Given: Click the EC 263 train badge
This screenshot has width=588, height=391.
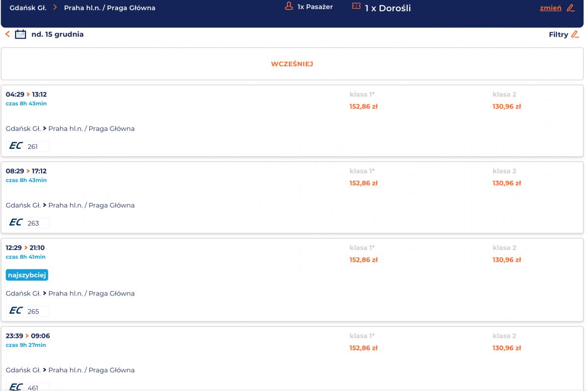Looking at the screenshot, I should [x=28, y=223].
